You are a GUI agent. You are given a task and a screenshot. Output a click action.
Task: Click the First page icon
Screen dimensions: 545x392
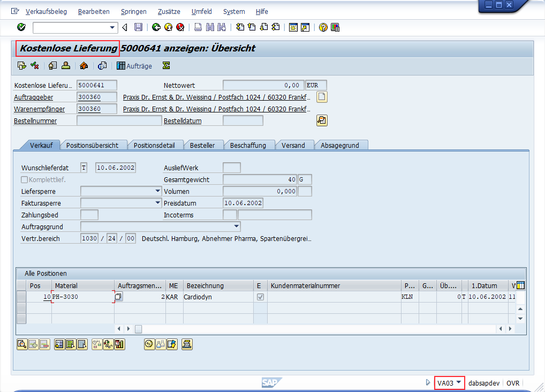[x=240, y=27]
